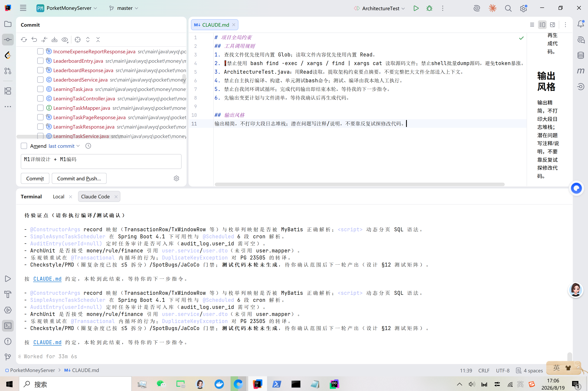This screenshot has height=391, width=588.
Task: Open the Build hammer tool window
Action: point(8,294)
